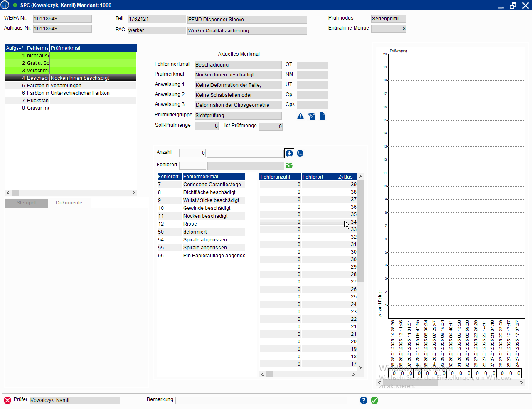The image size is (532, 409).
Task: Click the warning triangle icon
Action: coord(300,116)
